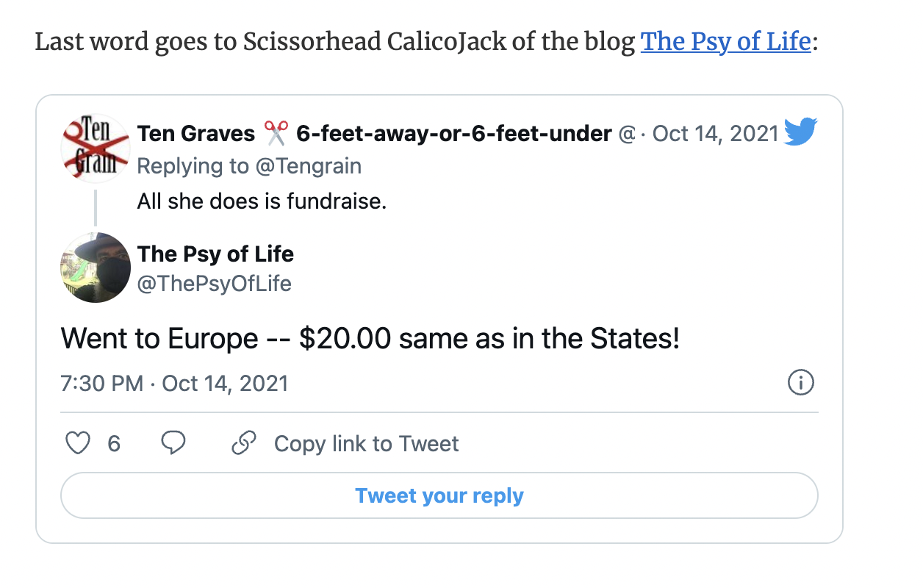The height and width of the screenshot is (588, 923).
Task: Click the Replying to @Tengrain link
Action: pyautogui.click(x=248, y=166)
